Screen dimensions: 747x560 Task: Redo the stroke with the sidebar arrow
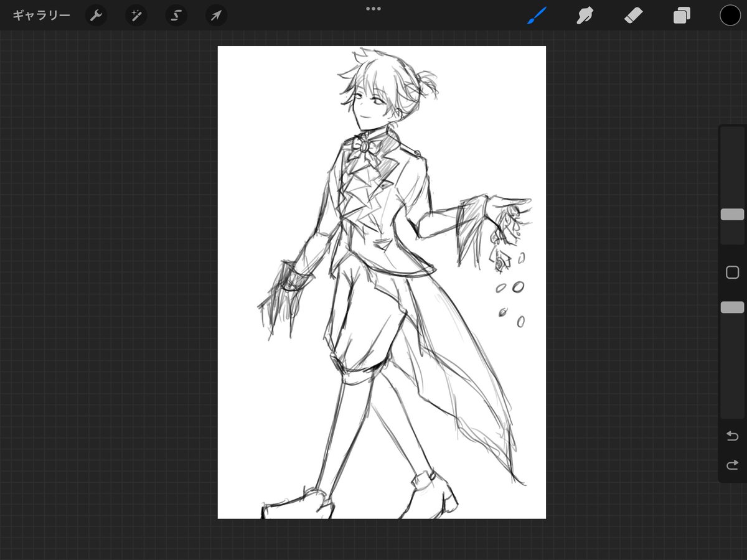tap(732, 464)
